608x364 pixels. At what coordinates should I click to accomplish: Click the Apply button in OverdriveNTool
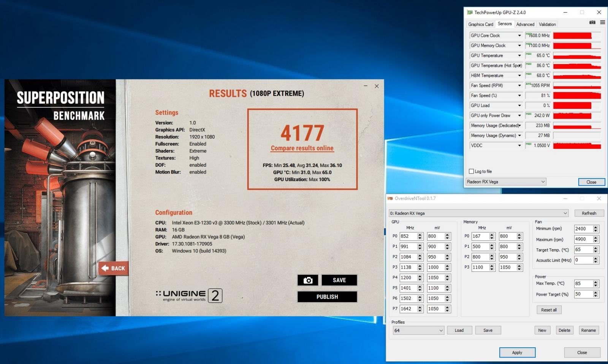pos(517,352)
